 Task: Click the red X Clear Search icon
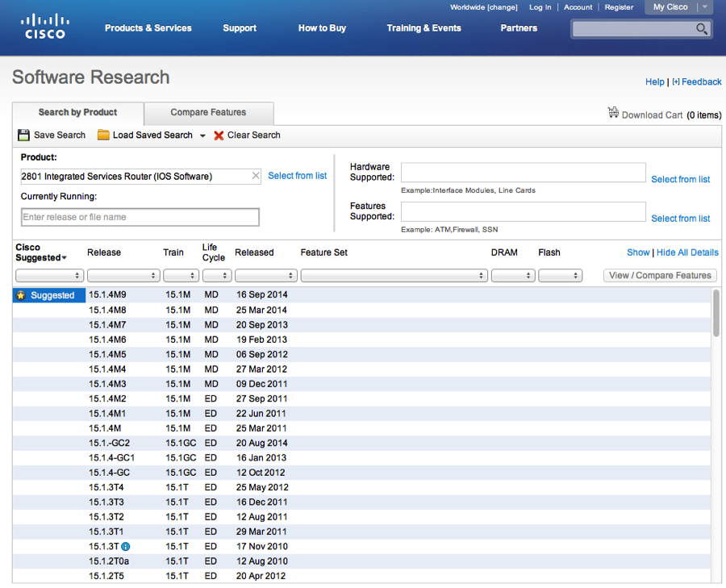219,136
